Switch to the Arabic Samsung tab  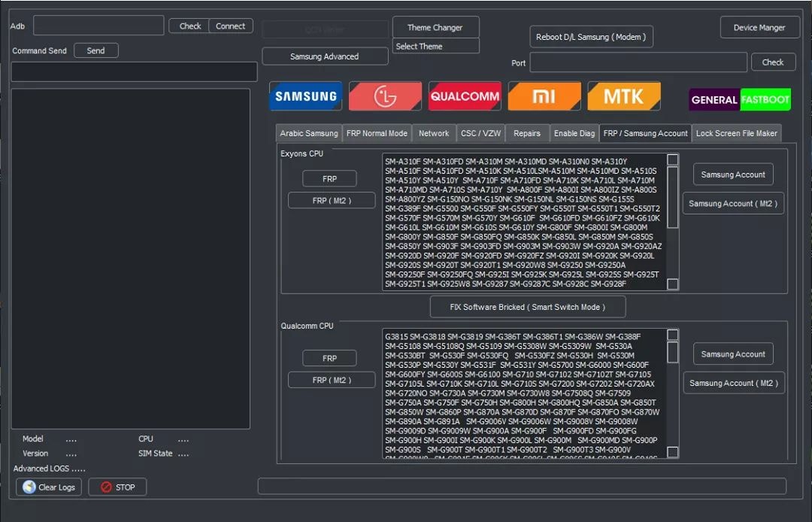point(309,133)
